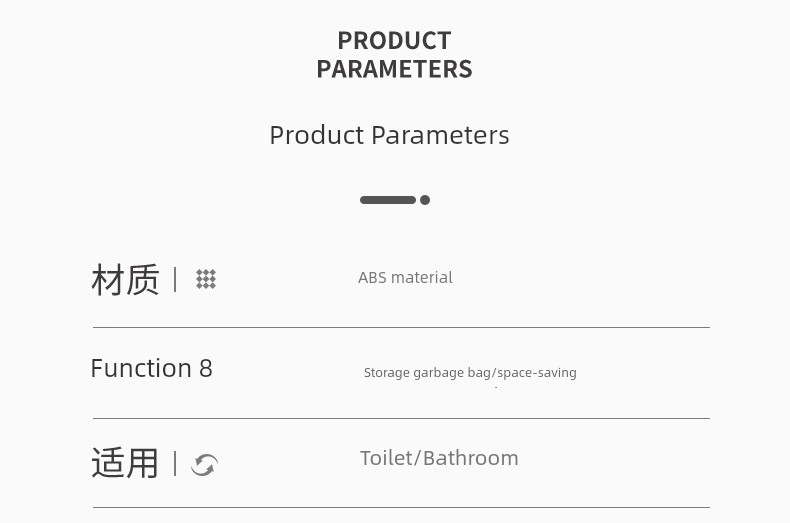Click the vertical divider after 适用
This screenshot has height=523, width=790.
(175, 464)
